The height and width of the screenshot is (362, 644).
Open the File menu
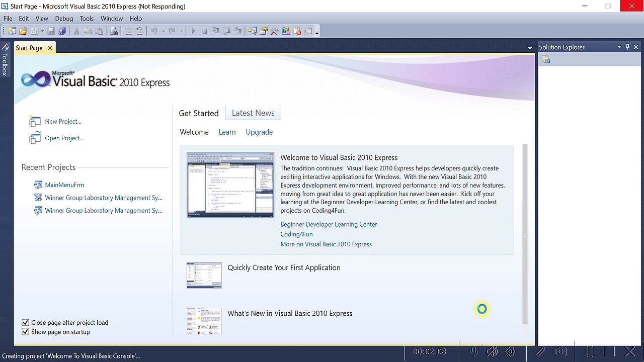[x=8, y=18]
